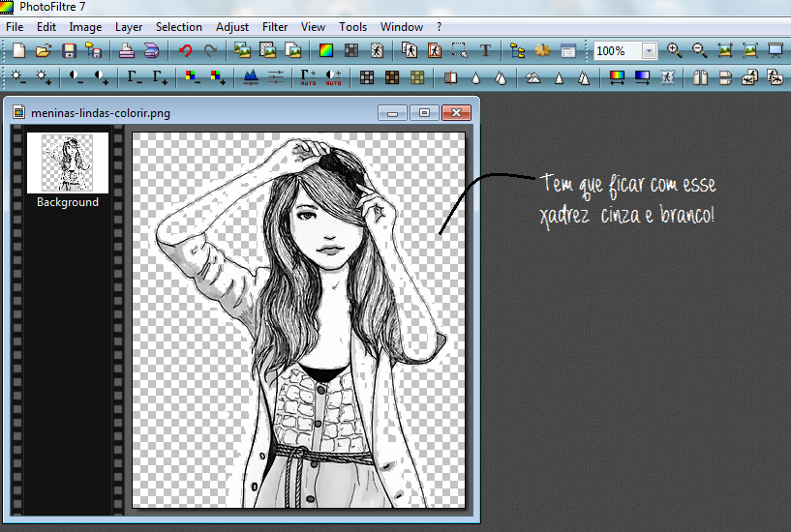Decrease brightness with sun minus icon

18,77
